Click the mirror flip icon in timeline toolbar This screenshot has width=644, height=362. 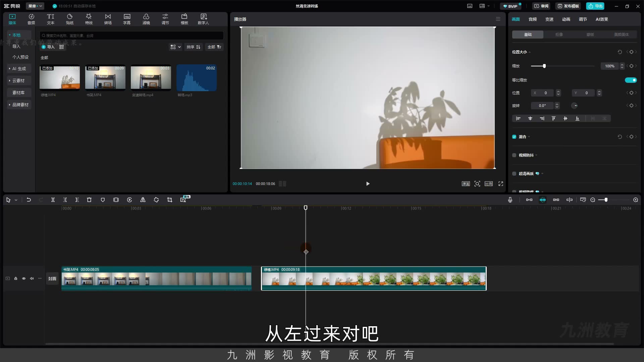(143, 200)
